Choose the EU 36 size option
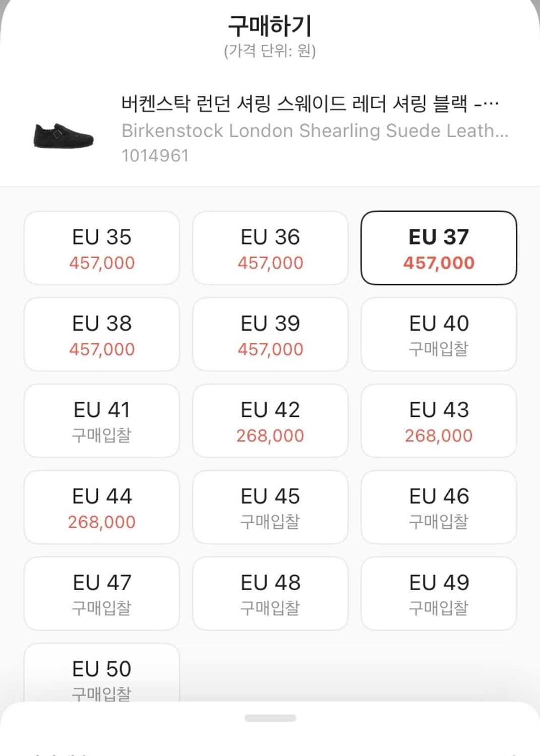The image size is (540, 756). coord(270,248)
